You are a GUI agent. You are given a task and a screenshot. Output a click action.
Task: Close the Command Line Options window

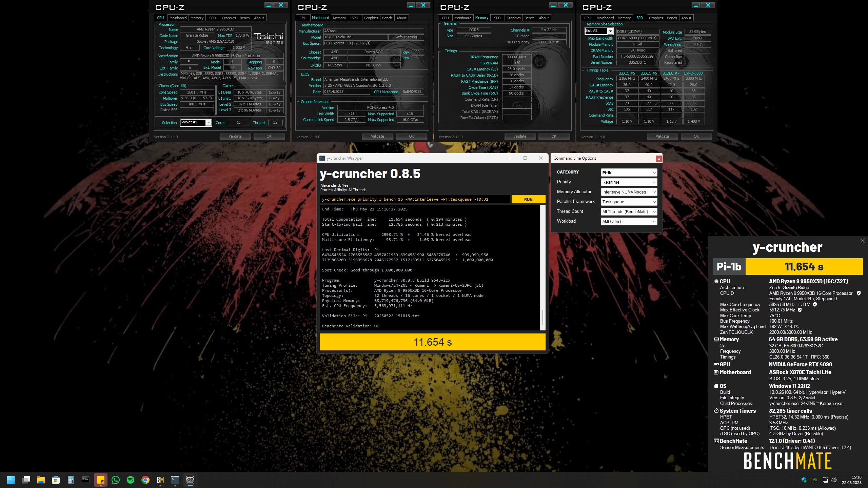coord(658,159)
